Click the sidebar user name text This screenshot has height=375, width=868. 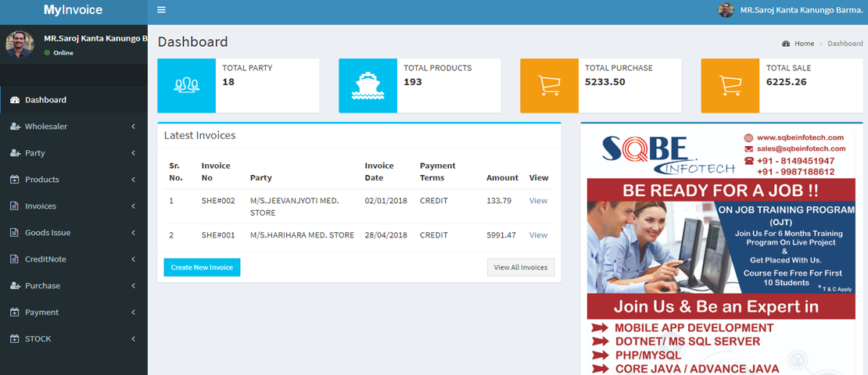click(95, 39)
